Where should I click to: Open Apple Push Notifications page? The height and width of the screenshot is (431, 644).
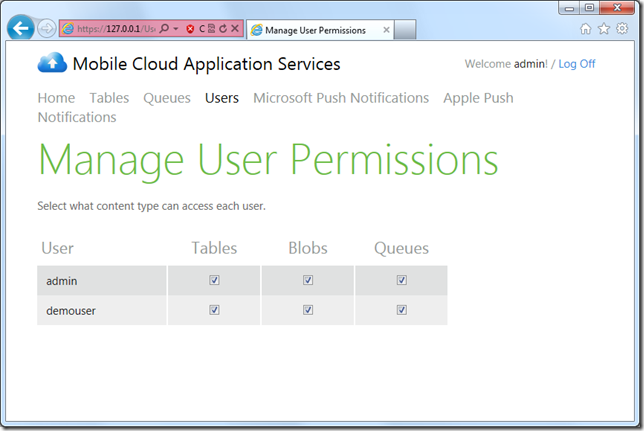[x=478, y=98]
